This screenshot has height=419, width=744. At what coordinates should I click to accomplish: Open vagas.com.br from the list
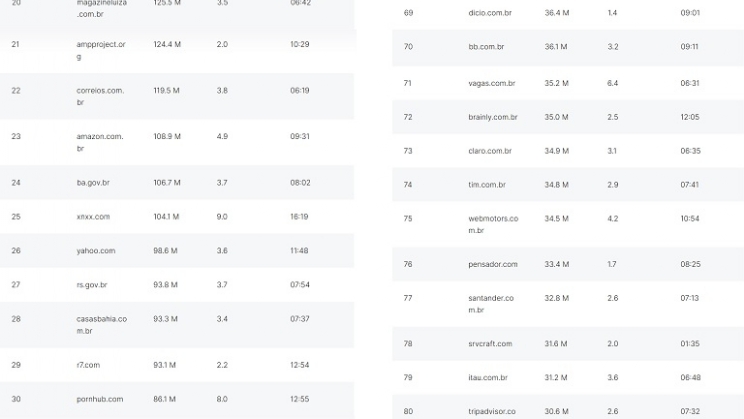pyautogui.click(x=491, y=83)
